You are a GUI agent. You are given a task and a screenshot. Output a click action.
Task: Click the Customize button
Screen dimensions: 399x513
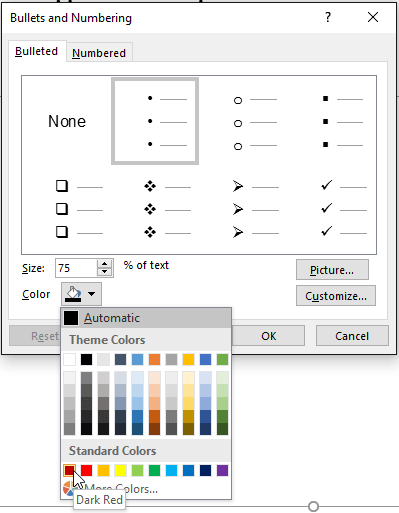336,296
